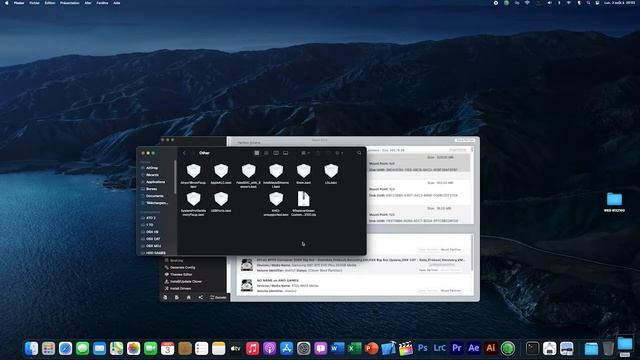640x360 pixels.
Task: Open Illustrator from the Dock
Action: [491, 348]
